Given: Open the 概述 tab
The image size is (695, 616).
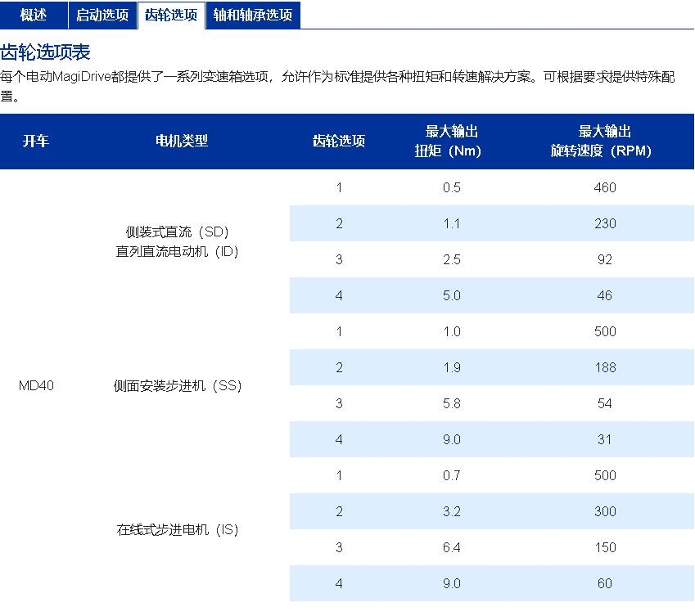Looking at the screenshot, I should click(x=34, y=15).
